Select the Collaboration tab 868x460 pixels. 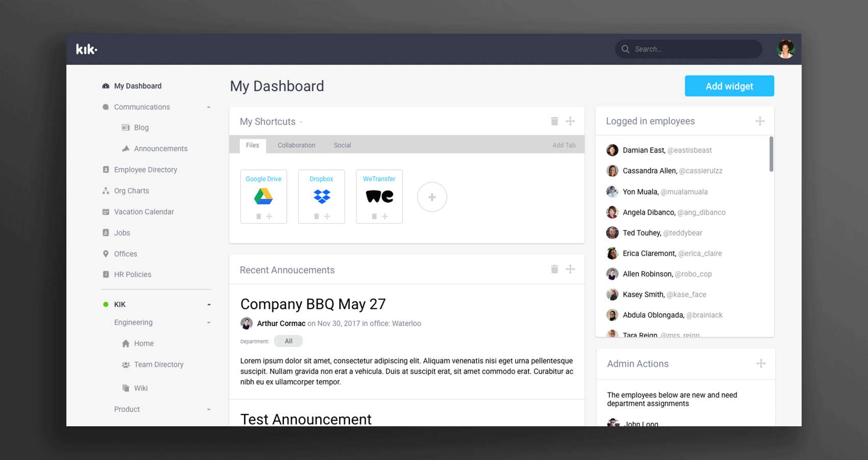click(297, 145)
